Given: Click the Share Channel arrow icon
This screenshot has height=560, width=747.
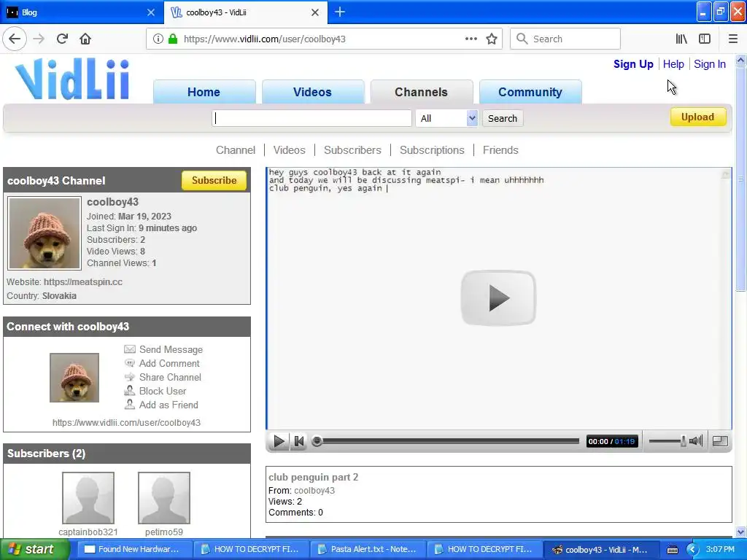Looking at the screenshot, I should (130, 377).
